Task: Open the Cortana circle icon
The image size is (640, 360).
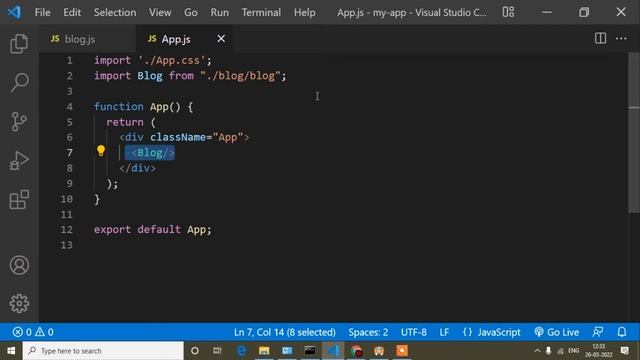Action: pos(195,351)
